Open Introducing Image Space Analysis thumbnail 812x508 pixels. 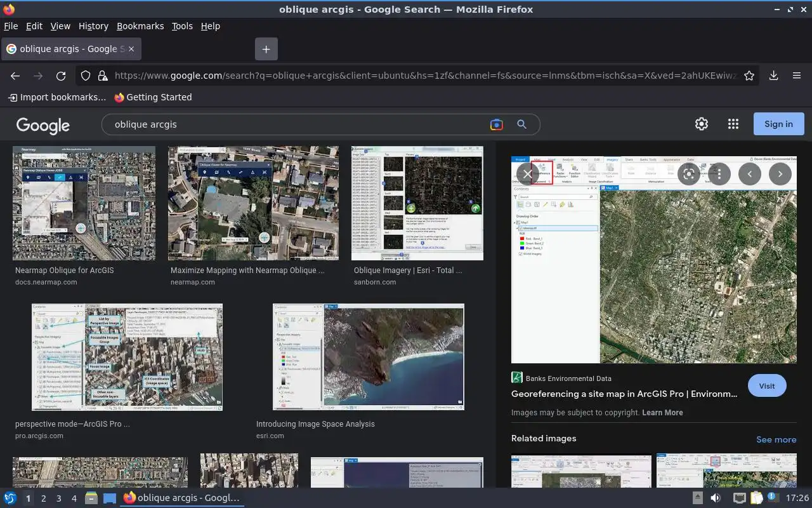pos(369,357)
